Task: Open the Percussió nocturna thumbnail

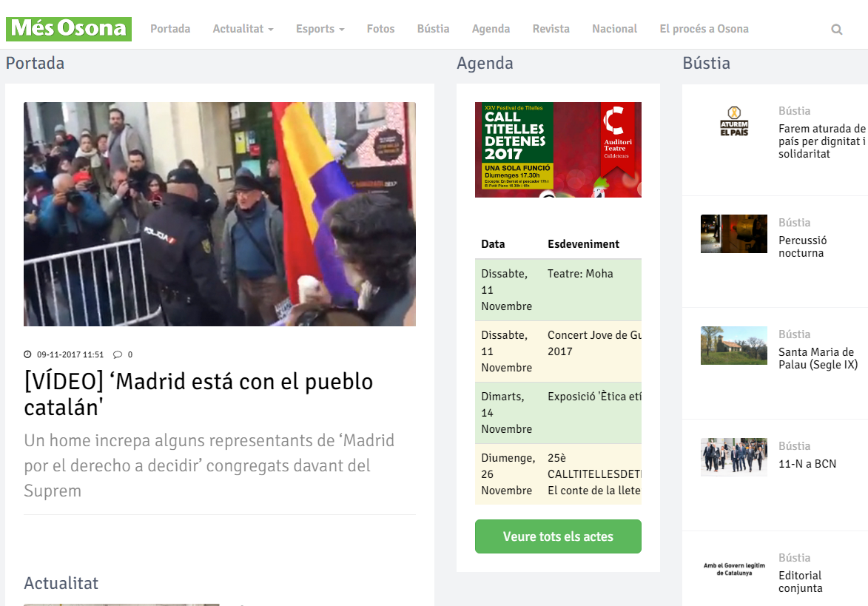Action: pos(734,234)
